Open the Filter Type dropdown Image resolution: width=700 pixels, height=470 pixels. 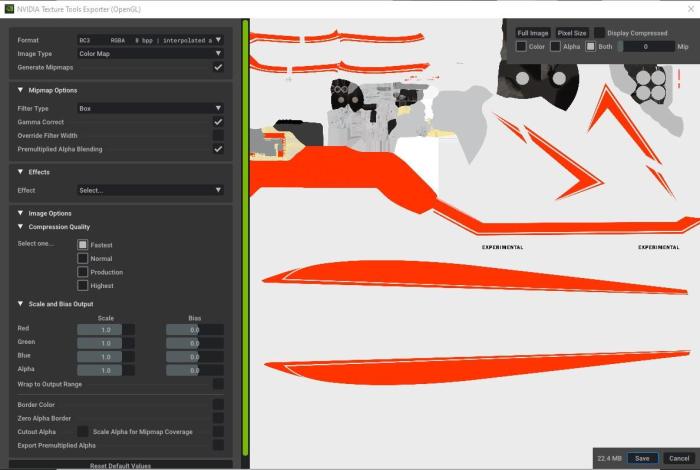[150, 108]
